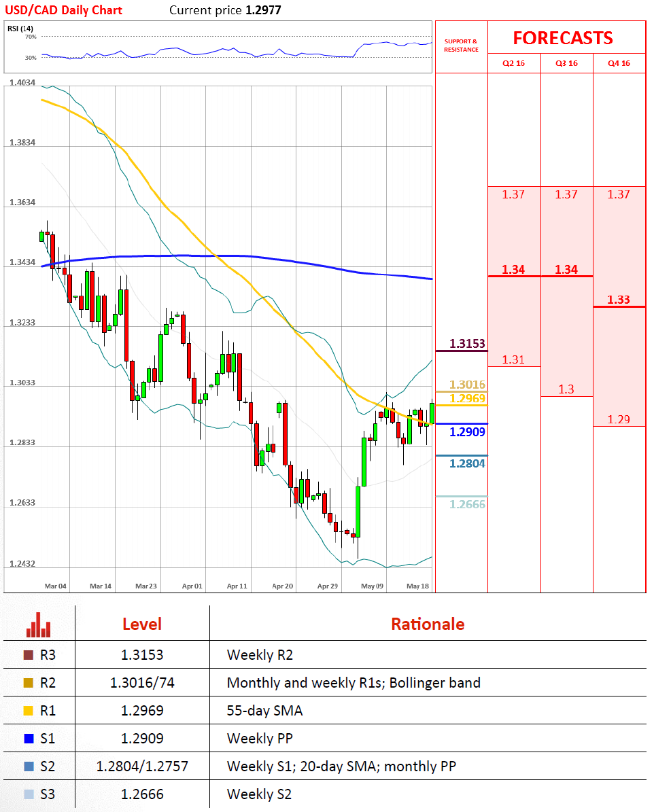This screenshot has width=654, height=812.
Task: Select the Q3 16 column header
Action: (566, 63)
